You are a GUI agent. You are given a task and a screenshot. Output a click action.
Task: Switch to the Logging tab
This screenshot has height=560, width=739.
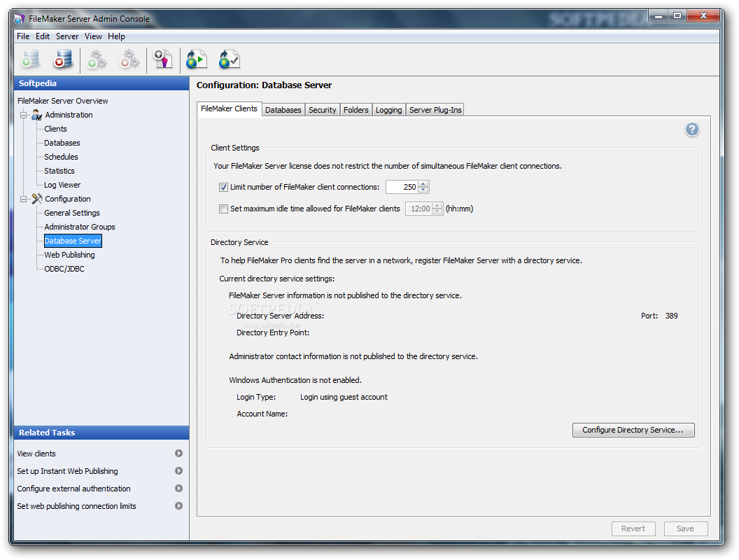pos(389,110)
